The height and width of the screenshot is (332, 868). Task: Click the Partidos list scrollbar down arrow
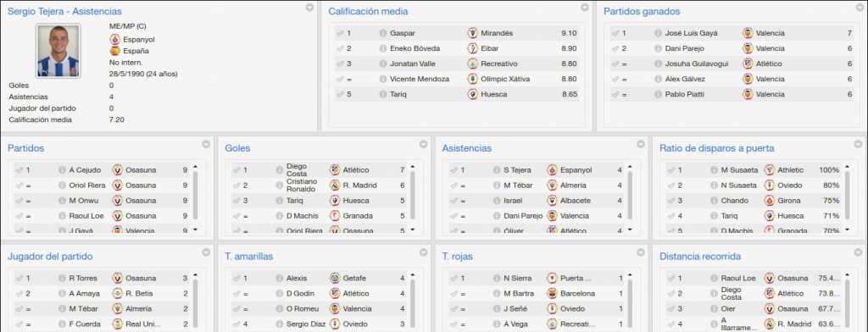[x=195, y=229]
